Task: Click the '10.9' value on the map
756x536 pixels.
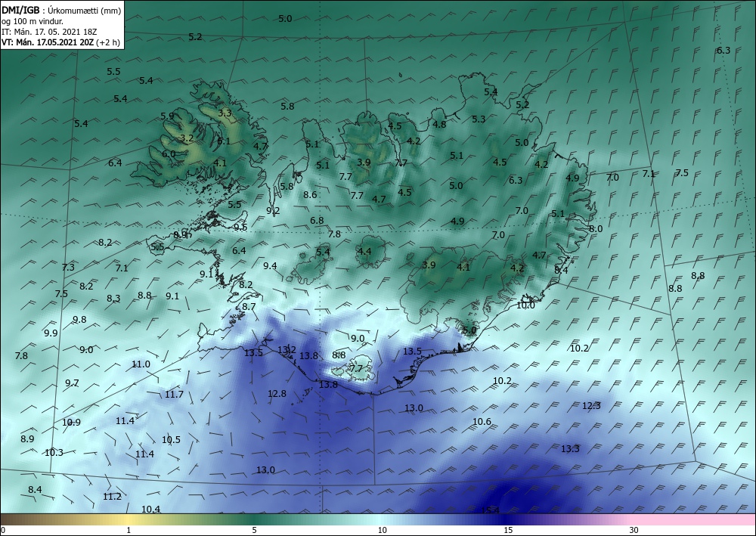Action: pos(71,423)
